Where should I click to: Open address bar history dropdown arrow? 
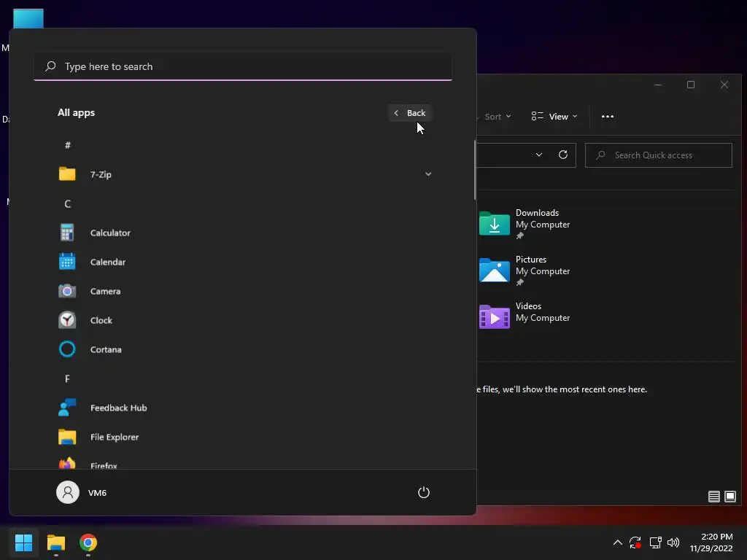coord(539,155)
